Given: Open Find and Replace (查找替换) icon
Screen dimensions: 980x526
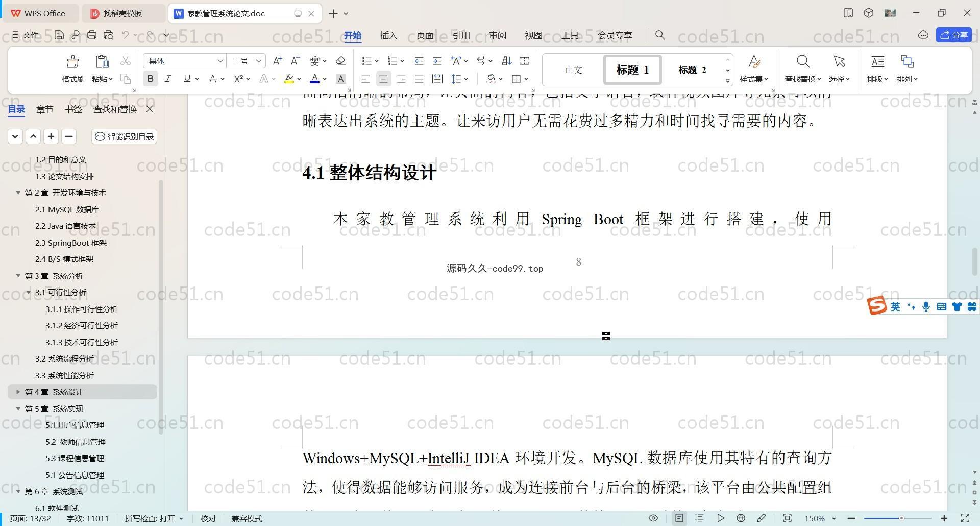Looking at the screenshot, I should [x=803, y=62].
